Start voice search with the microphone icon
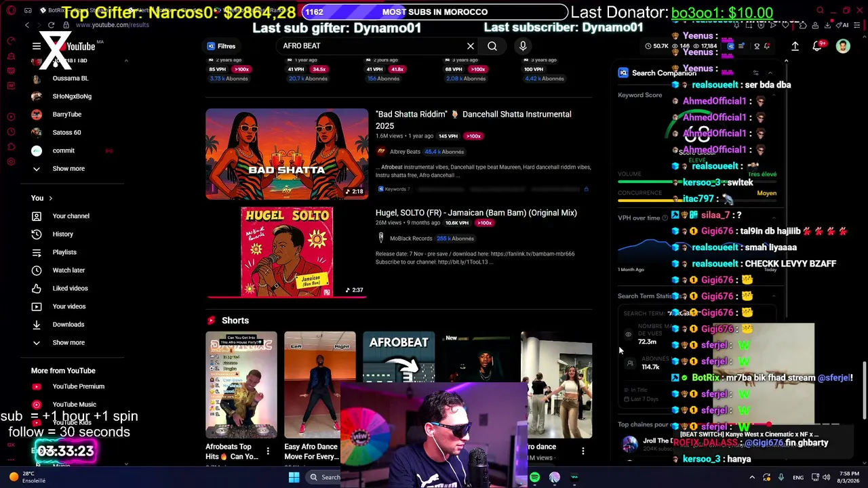Screen dimensions: 868x488 point(523,46)
